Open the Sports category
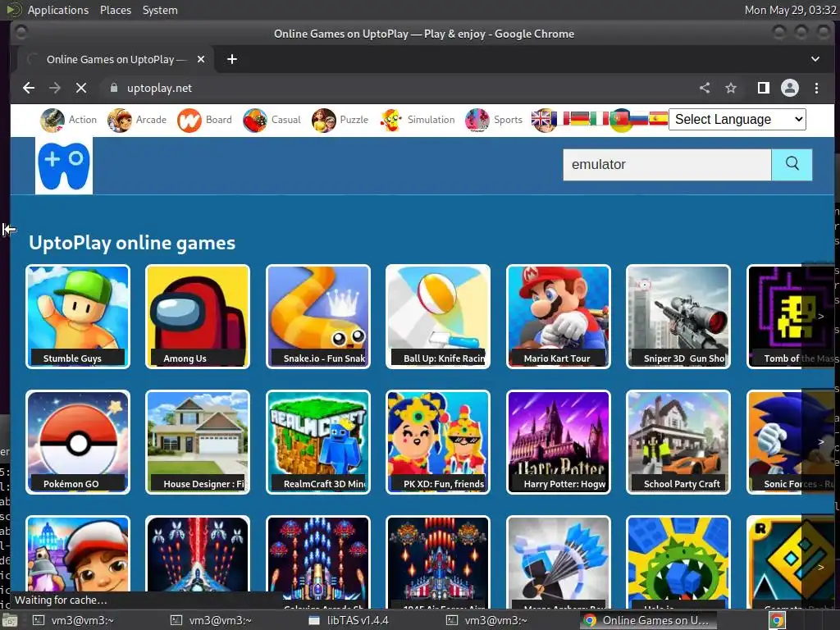Image resolution: width=840 pixels, height=630 pixels. [493, 120]
